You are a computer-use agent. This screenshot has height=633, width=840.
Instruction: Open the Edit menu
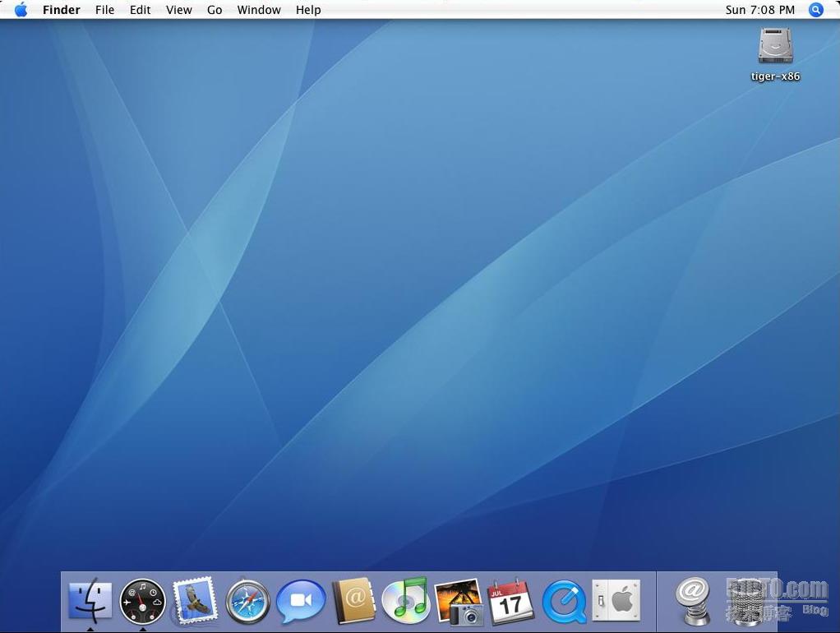[x=140, y=10]
